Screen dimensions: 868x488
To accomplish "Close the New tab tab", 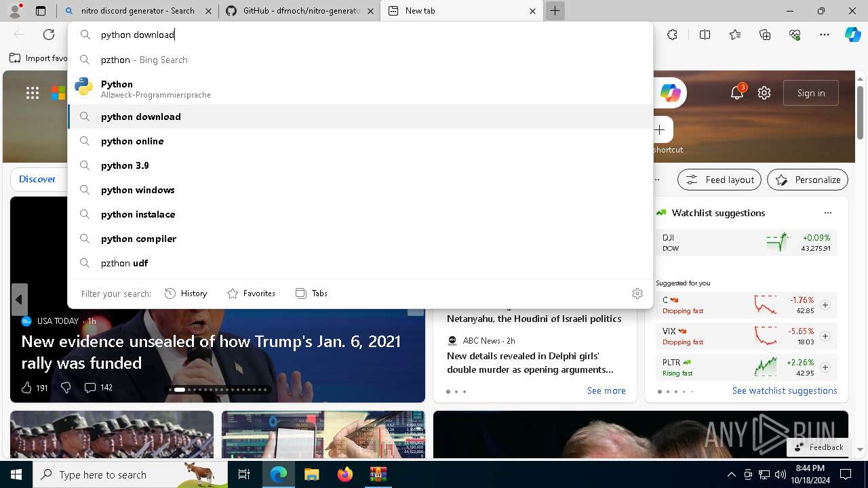I will tap(532, 11).
